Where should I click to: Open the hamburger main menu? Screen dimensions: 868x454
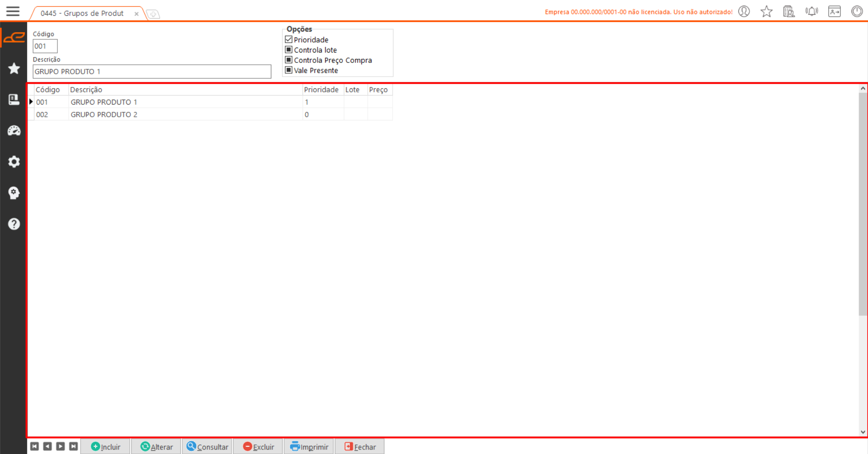tap(13, 11)
